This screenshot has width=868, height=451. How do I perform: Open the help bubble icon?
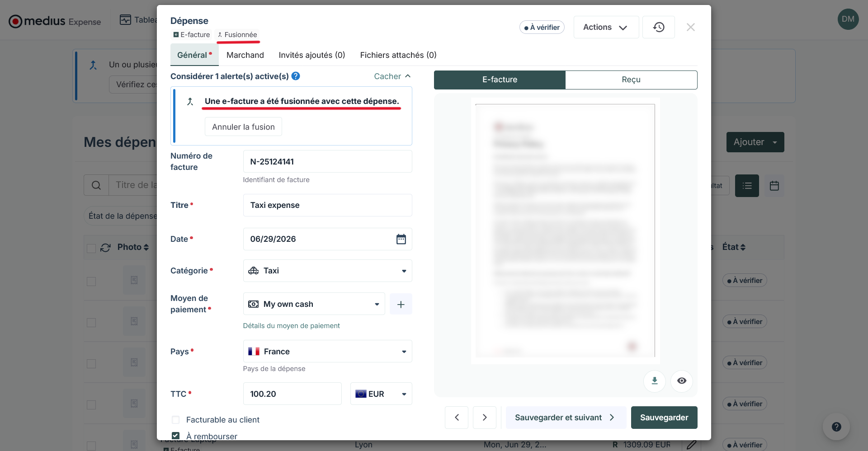coord(836,427)
